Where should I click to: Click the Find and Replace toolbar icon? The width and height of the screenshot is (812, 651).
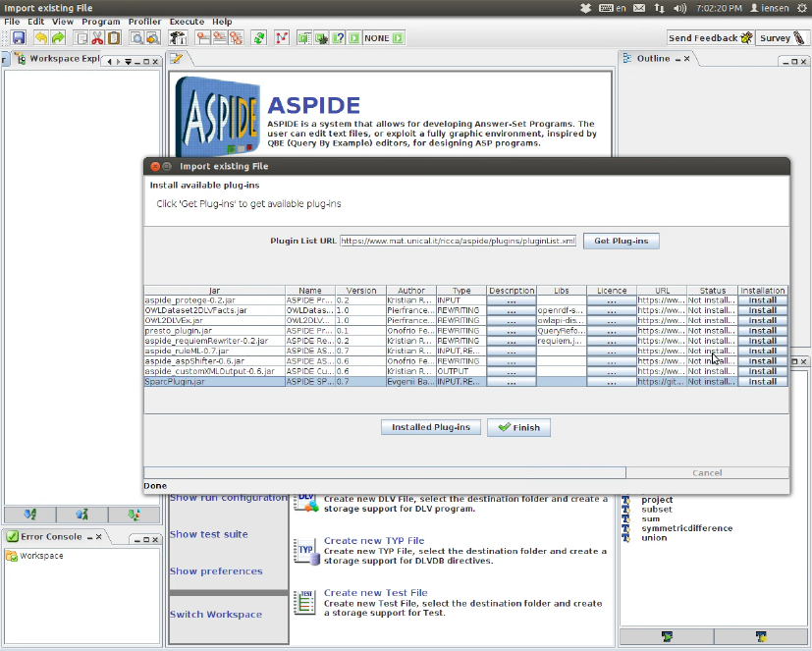[x=153, y=38]
